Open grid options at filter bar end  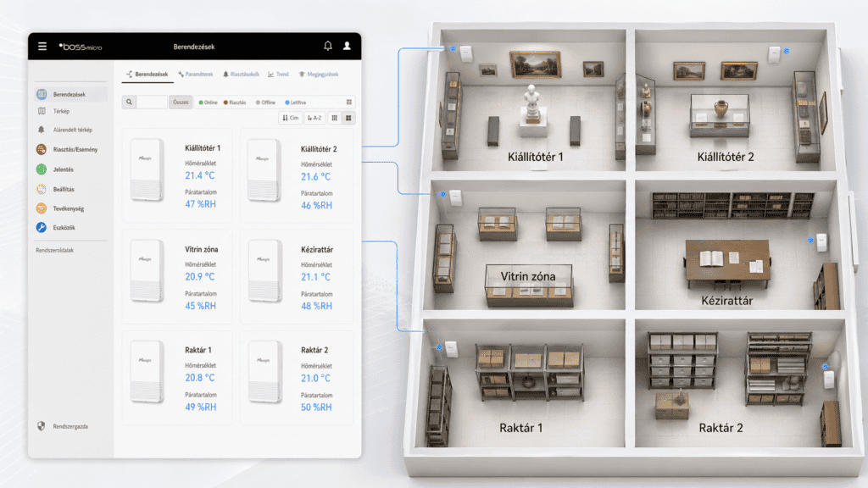pos(349,103)
